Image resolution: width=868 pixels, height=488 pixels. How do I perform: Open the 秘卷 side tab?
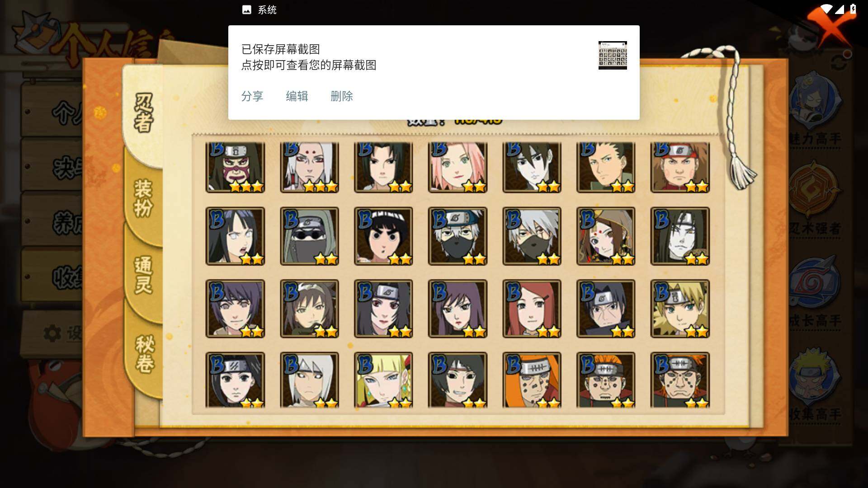145,353
